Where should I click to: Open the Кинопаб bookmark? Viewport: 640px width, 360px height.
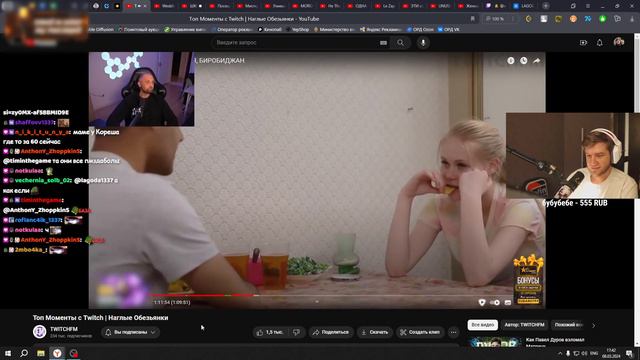point(270,29)
